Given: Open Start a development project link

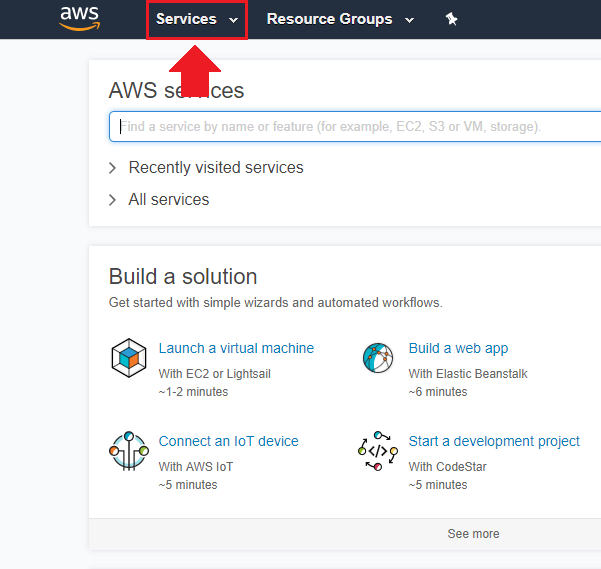Looking at the screenshot, I should [x=494, y=441].
